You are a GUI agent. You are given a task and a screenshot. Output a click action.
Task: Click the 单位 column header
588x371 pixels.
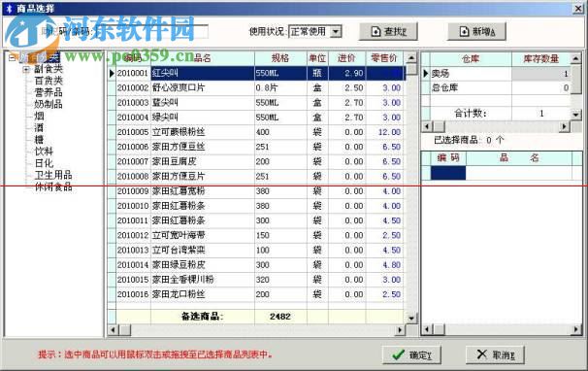point(317,58)
